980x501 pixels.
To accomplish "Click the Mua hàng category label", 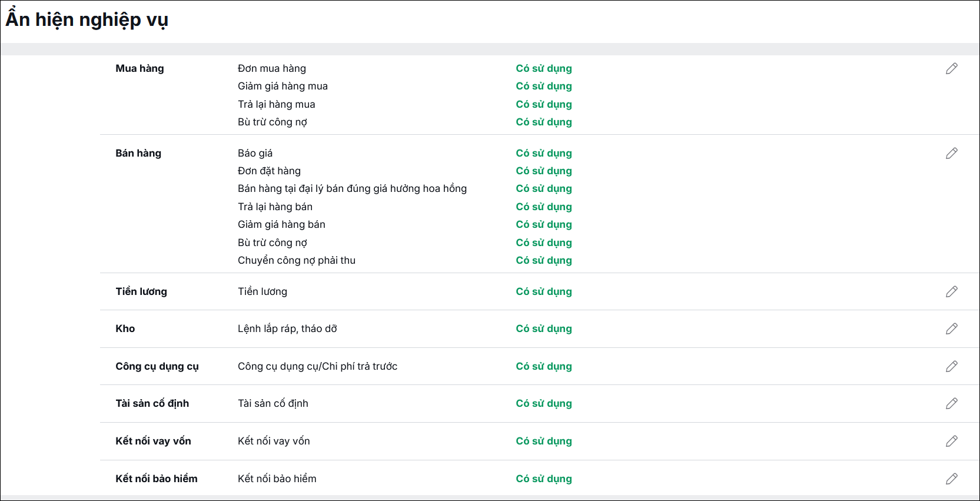I will click(139, 68).
